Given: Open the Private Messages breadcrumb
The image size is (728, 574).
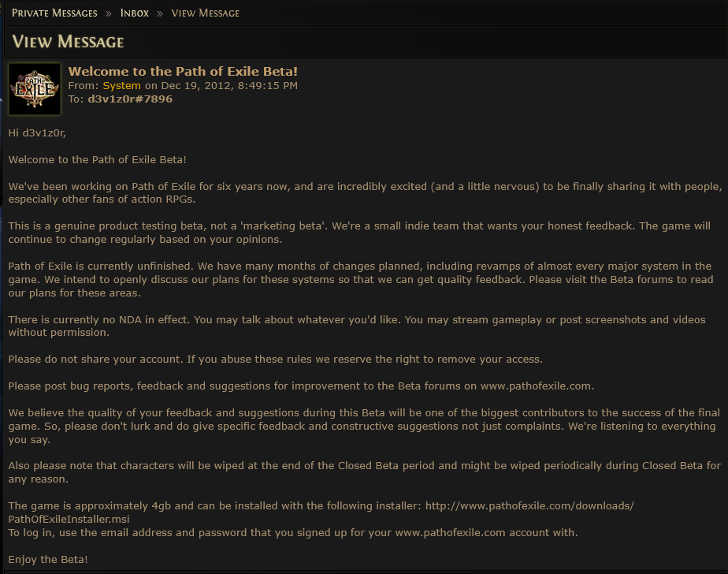Looking at the screenshot, I should click(54, 13).
